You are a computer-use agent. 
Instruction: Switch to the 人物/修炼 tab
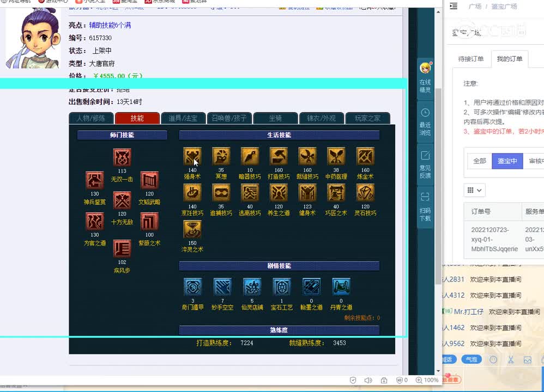coord(91,118)
